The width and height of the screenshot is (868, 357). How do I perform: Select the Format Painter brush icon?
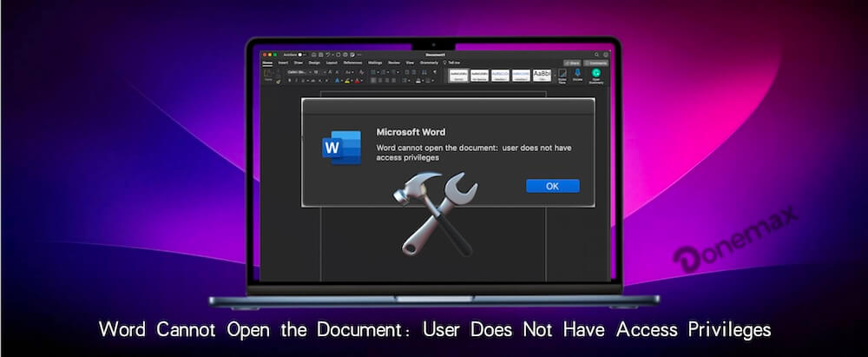279,82
